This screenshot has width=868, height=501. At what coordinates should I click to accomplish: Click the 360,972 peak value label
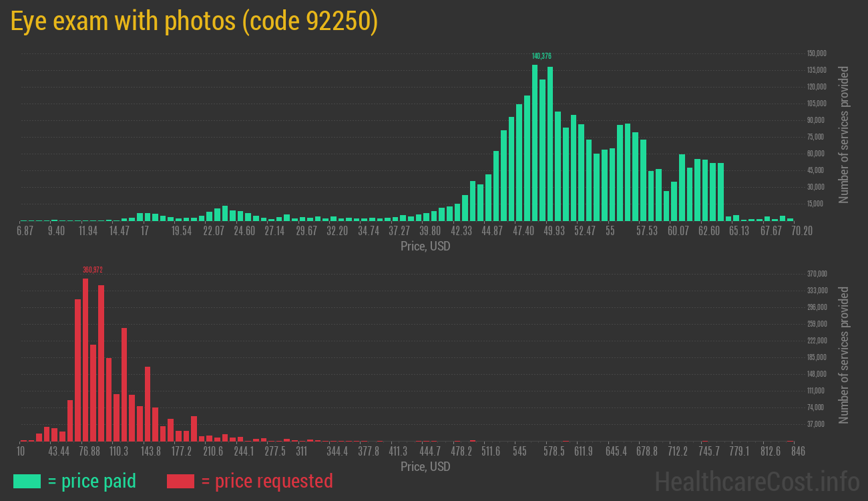[92, 270]
